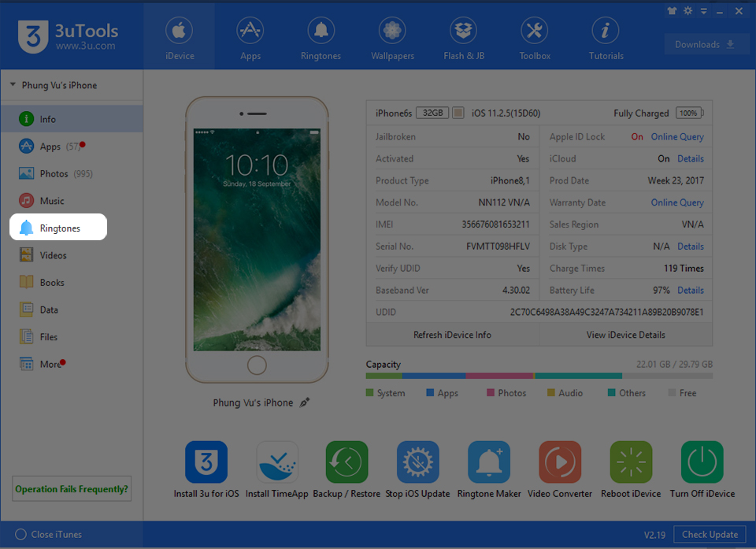
Task: Click the 3uTools logo
Action: [68, 37]
